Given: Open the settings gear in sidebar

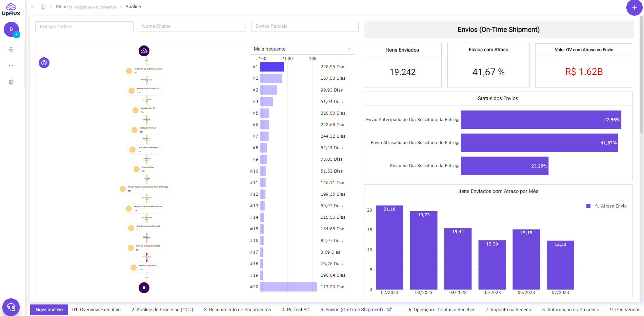Looking at the screenshot, I should (11, 50).
